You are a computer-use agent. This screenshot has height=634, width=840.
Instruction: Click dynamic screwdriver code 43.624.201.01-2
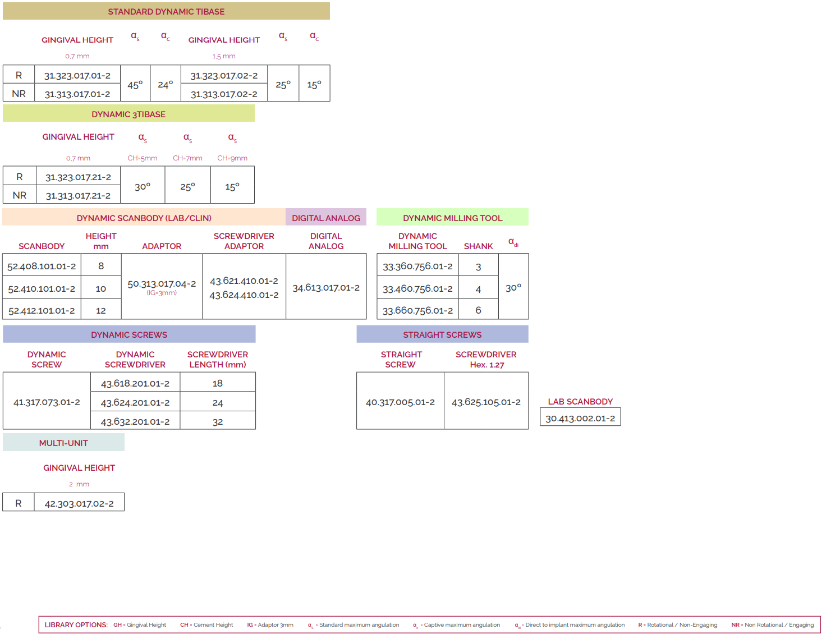point(135,402)
